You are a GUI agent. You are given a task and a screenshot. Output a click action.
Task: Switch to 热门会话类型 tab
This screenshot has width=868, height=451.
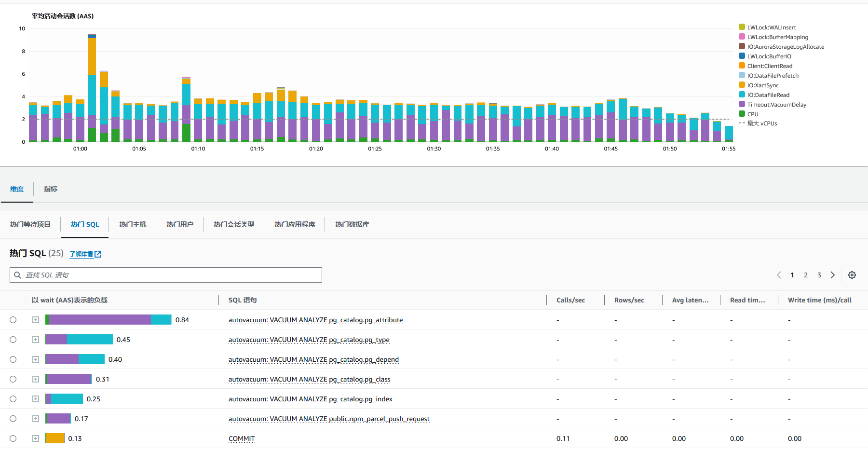[x=234, y=224]
